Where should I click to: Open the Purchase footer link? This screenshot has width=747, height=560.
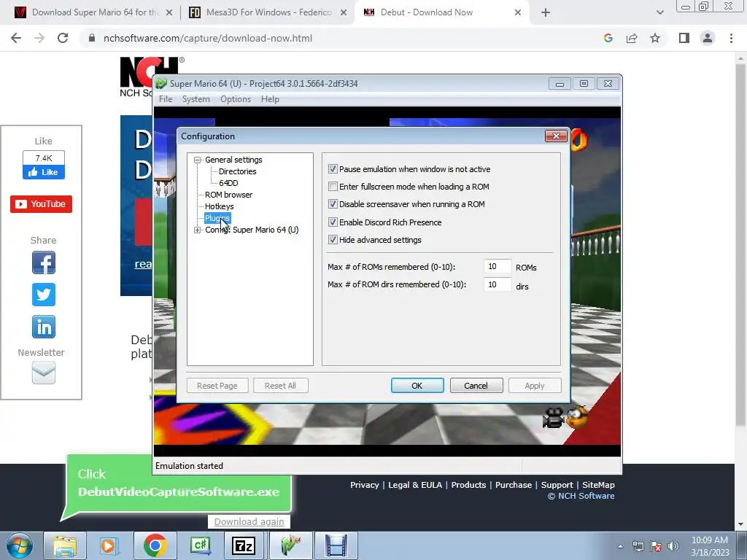click(x=514, y=485)
